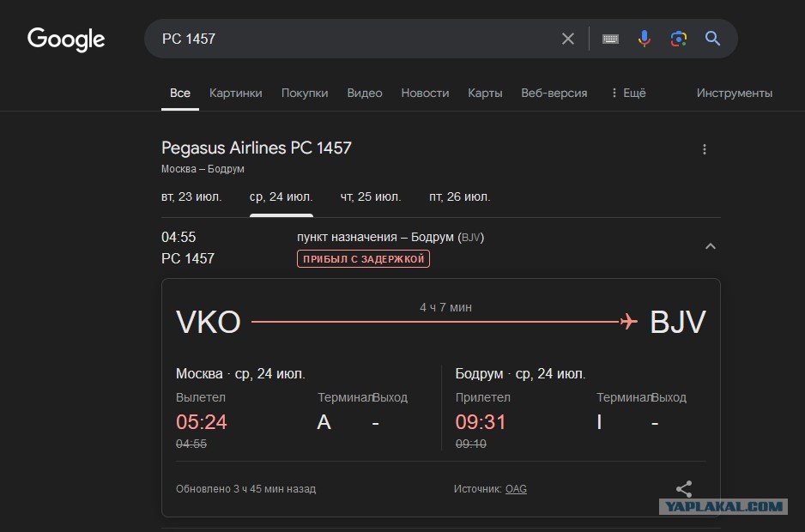Viewport: 805px width, 532px height.
Task: Share flight info with share icon
Action: click(x=684, y=489)
